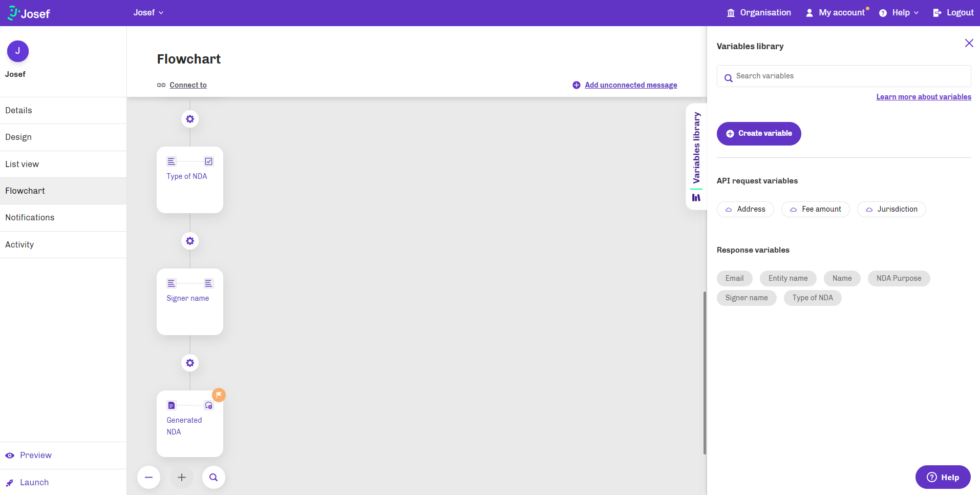
Task: Click the J avatar circle
Action: point(18,51)
